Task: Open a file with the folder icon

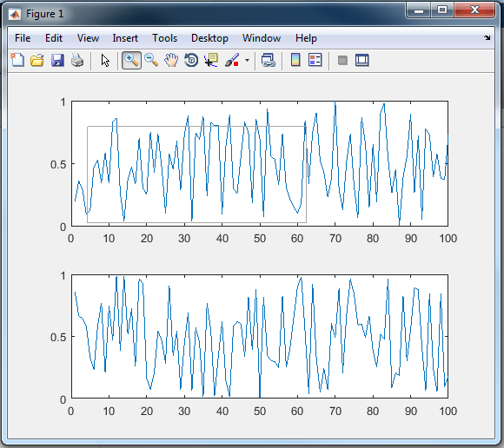Action: [x=37, y=60]
